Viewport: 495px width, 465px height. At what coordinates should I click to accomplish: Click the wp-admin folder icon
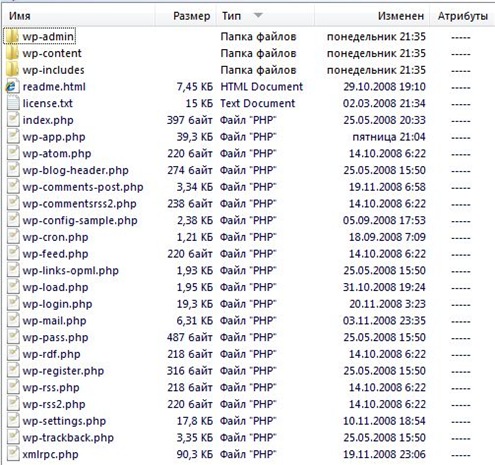click(x=12, y=37)
